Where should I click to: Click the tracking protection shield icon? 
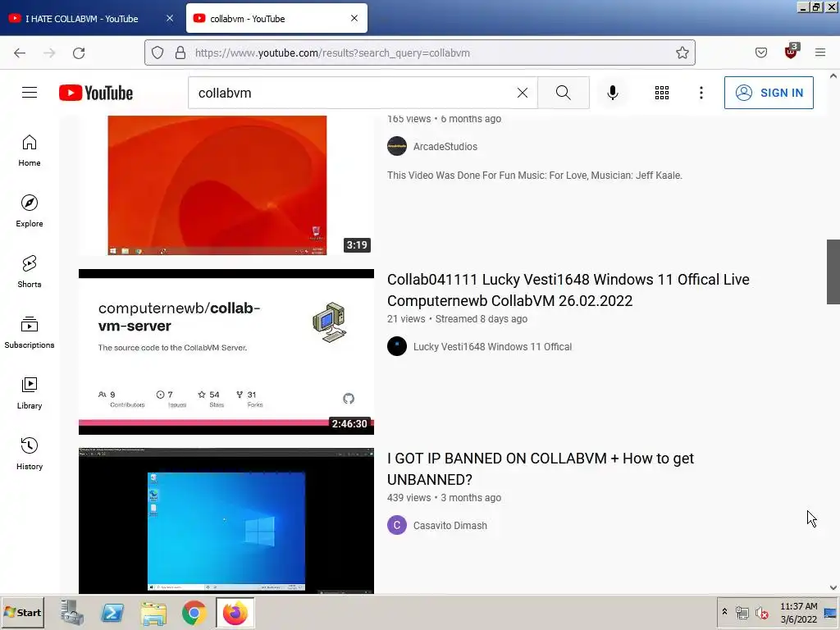[157, 52]
